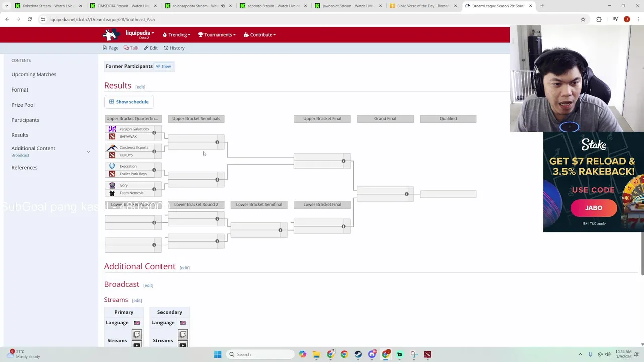
Task: Open info icon of Lower Bracket Final match
Action: point(343,226)
